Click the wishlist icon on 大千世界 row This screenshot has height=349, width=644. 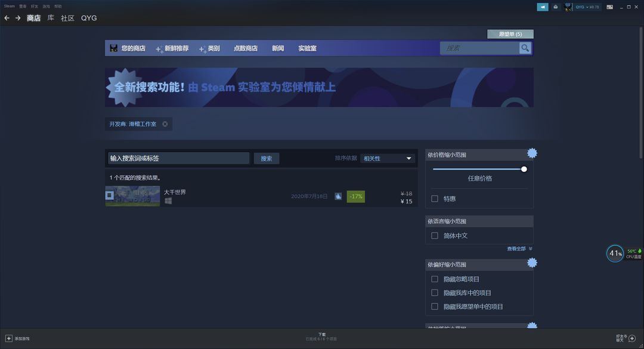(x=109, y=196)
